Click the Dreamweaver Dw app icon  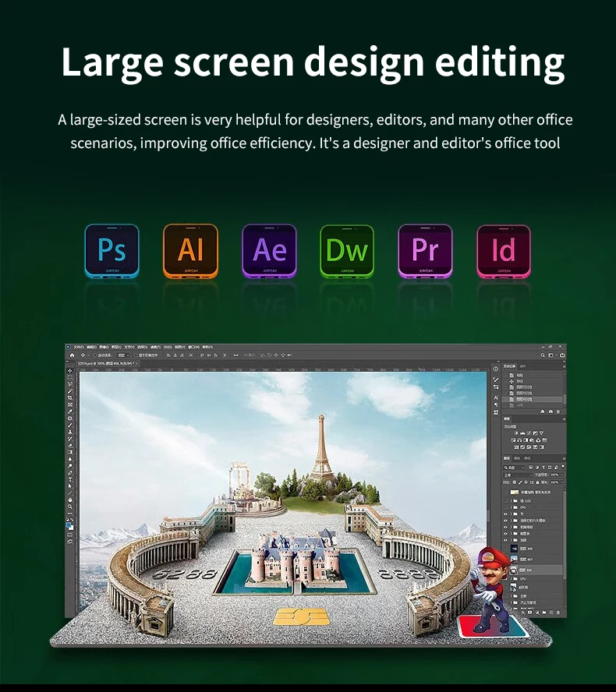pos(347,251)
